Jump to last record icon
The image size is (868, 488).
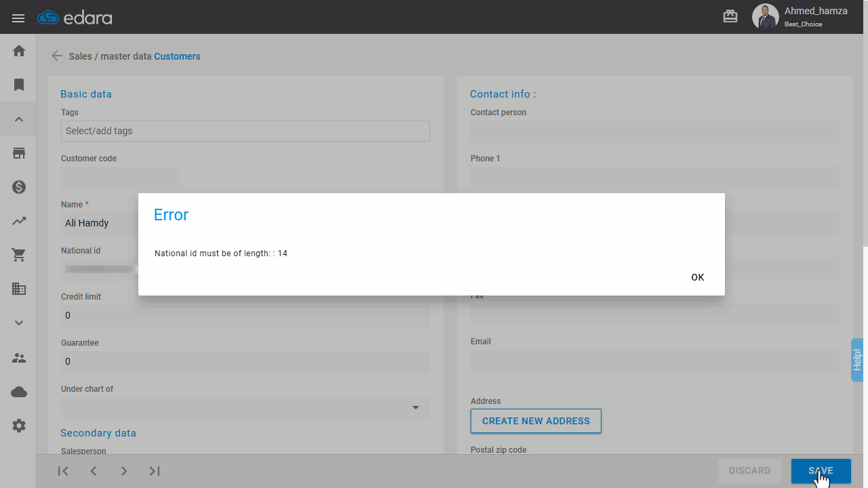coord(155,471)
